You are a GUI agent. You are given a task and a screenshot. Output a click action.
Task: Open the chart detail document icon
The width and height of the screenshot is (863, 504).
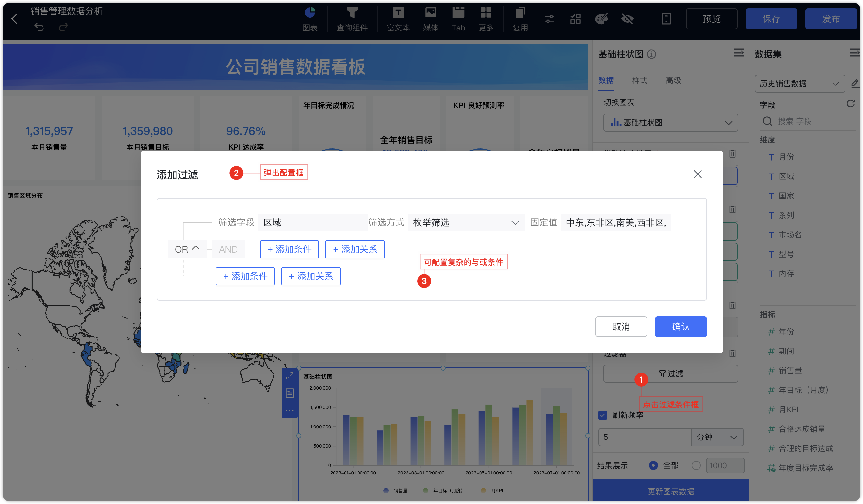pyautogui.click(x=290, y=393)
